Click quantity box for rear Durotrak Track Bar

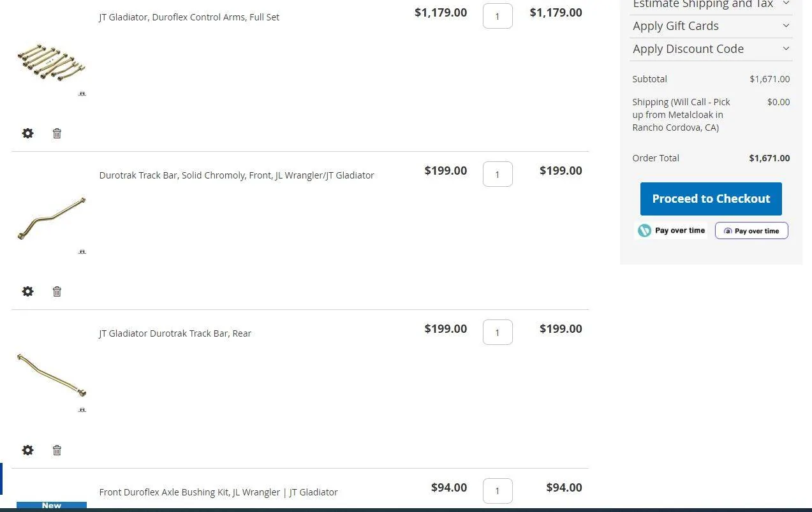pyautogui.click(x=498, y=332)
